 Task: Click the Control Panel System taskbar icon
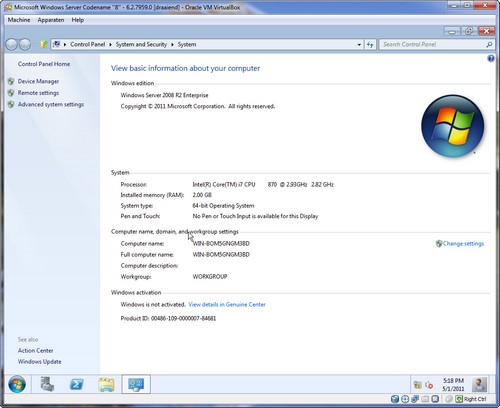136,384
